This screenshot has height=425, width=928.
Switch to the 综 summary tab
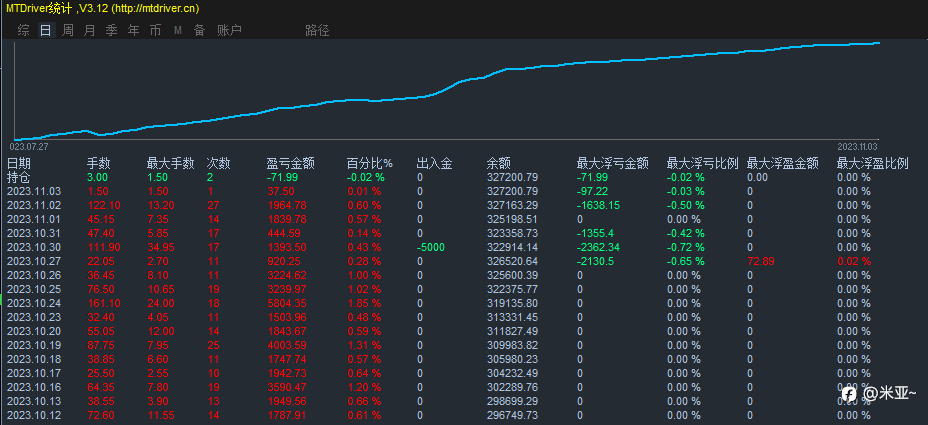click(24, 30)
